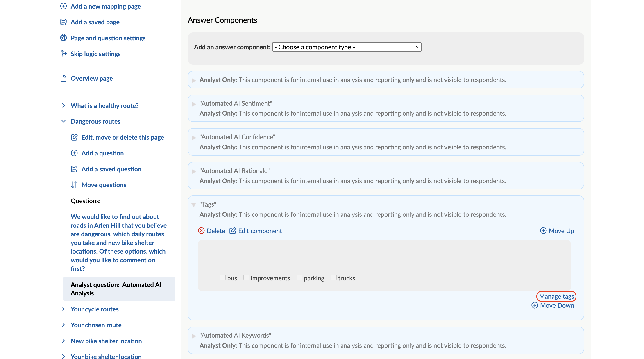644x359 pixels.
Task: Click the Move Down arrow icon
Action: (x=535, y=305)
